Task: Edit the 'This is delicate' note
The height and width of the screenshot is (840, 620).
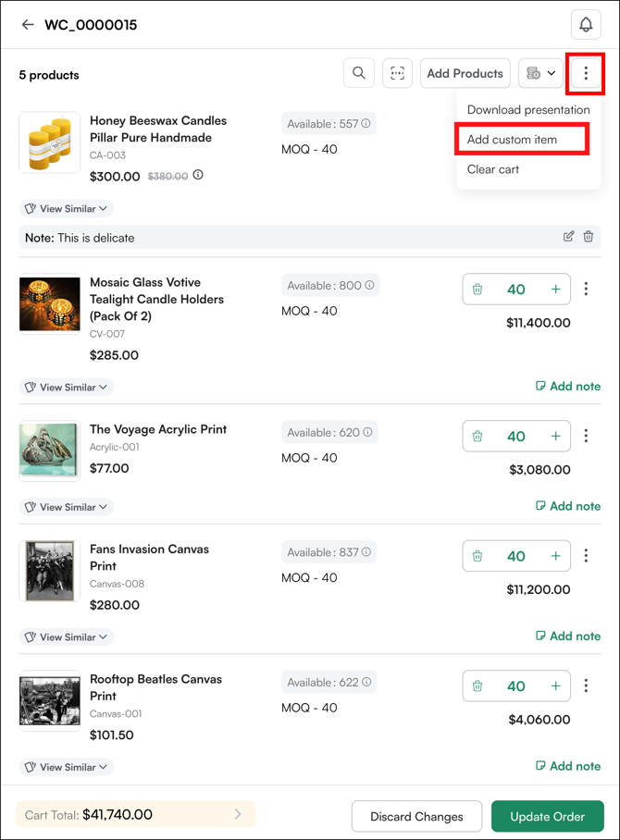Action: [568, 237]
